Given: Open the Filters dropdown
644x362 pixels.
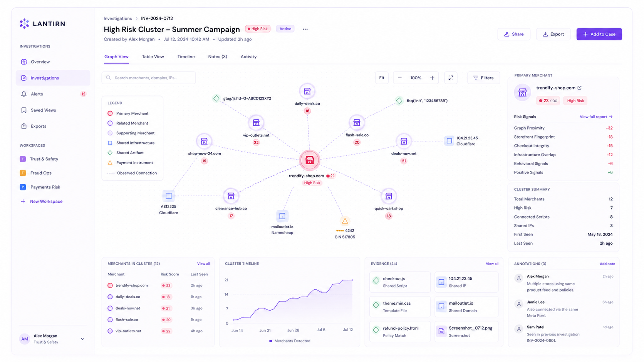Looking at the screenshot, I should (x=483, y=78).
